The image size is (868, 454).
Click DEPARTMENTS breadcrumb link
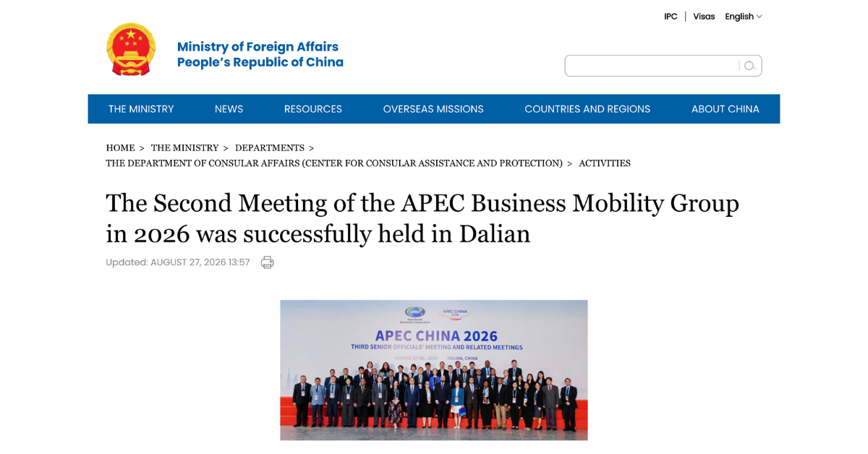pos(270,147)
